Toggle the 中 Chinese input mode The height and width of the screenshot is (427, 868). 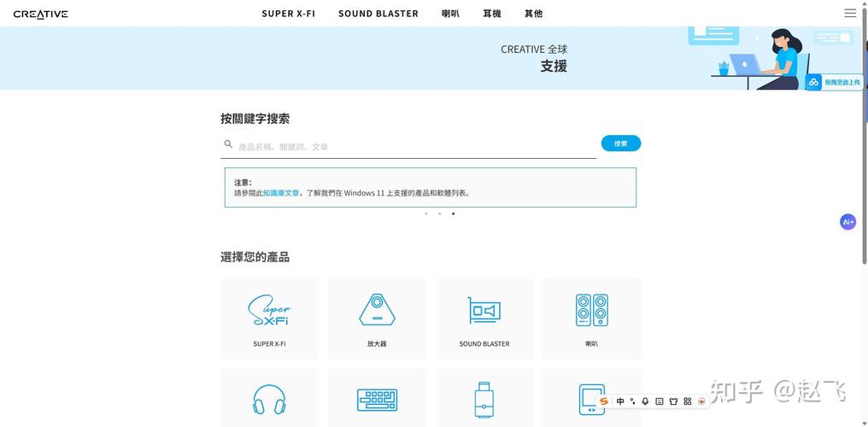tap(620, 401)
